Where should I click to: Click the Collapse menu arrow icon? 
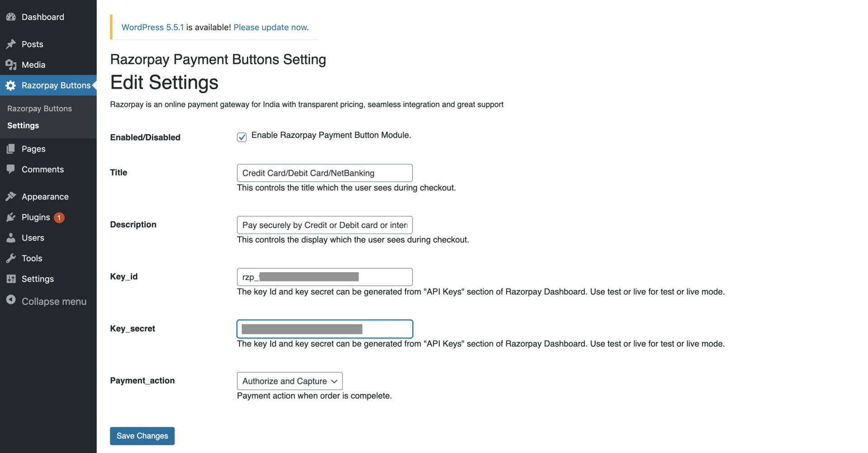point(11,300)
